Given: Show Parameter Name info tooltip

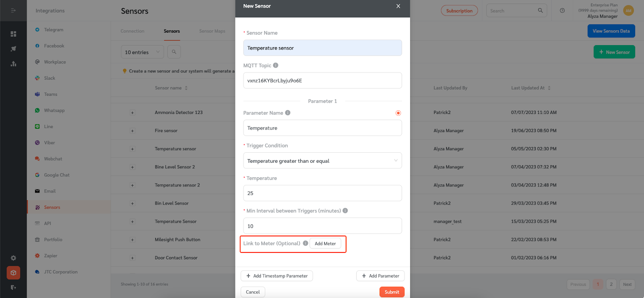Looking at the screenshot, I should tap(288, 113).
